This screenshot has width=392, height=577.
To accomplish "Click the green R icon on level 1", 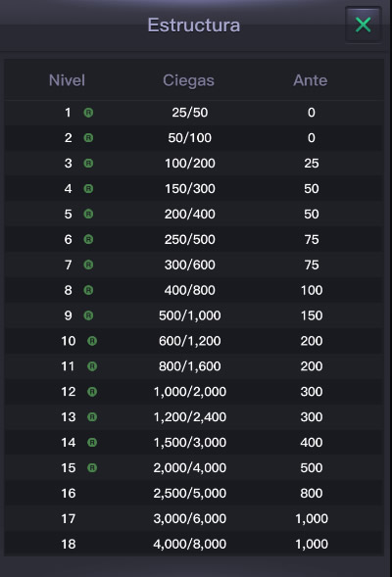I will [x=88, y=113].
